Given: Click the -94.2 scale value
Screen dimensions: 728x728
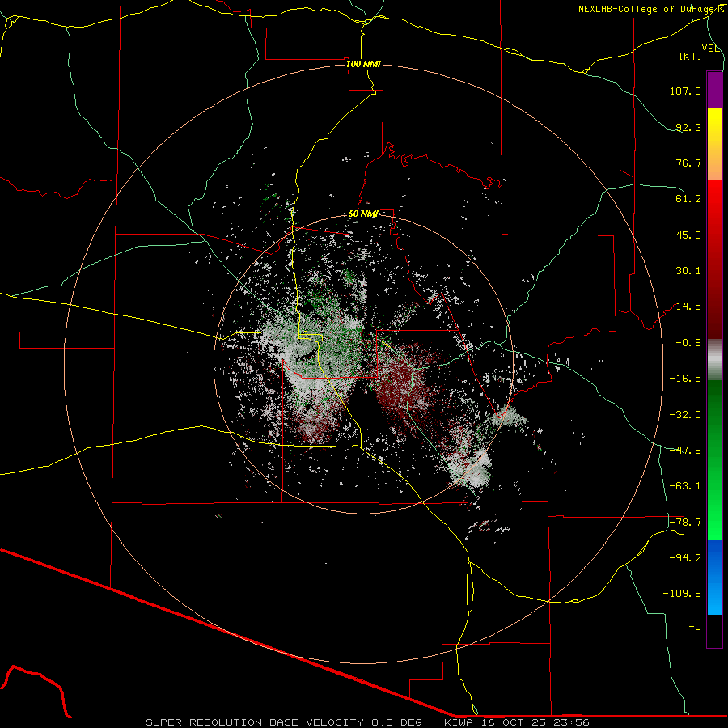Looking at the screenshot, I should coord(685,557).
